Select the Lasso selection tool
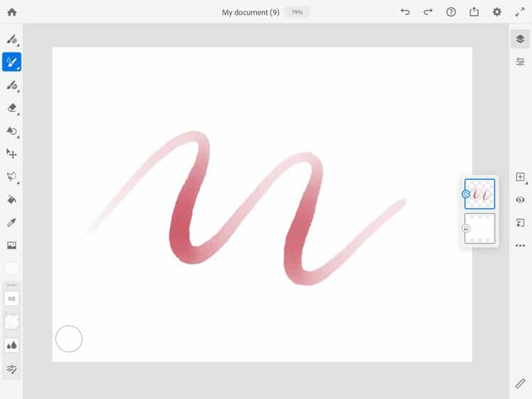The height and width of the screenshot is (399, 532). click(12, 176)
